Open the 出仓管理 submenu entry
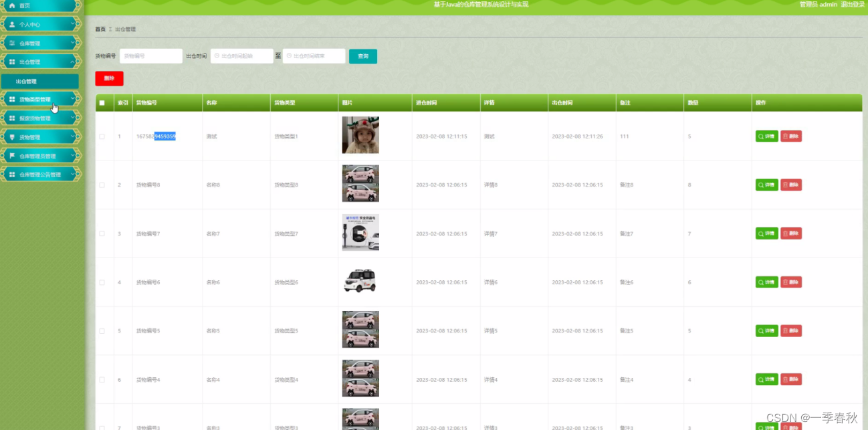This screenshot has width=868, height=430. [x=39, y=81]
